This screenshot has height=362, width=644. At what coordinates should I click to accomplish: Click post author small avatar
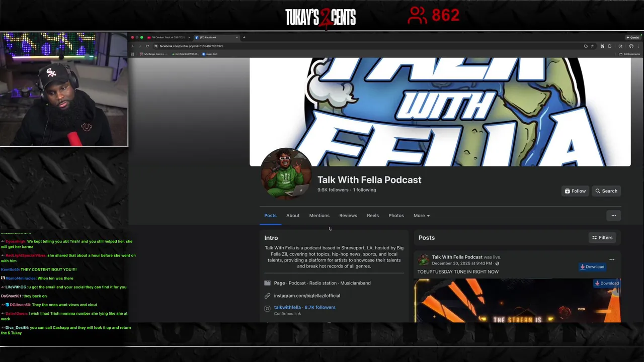[424, 260]
